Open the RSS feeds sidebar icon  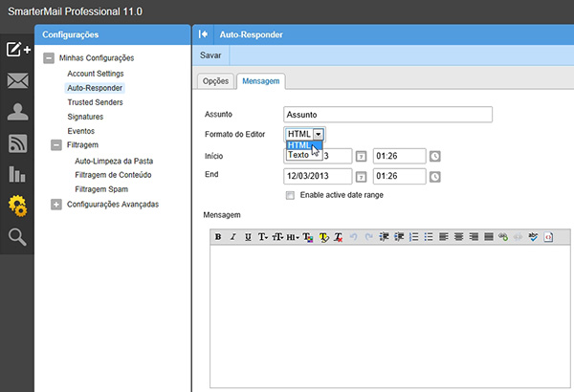tap(17, 143)
